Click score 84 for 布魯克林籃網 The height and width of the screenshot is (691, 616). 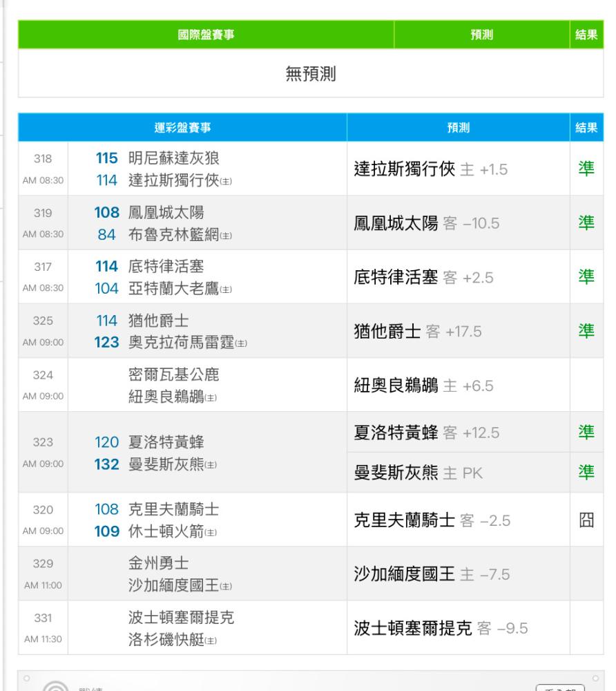(106, 234)
